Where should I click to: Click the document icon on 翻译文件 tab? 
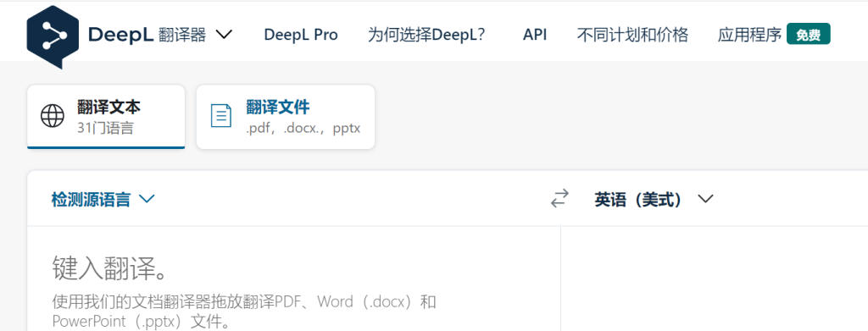(221, 116)
